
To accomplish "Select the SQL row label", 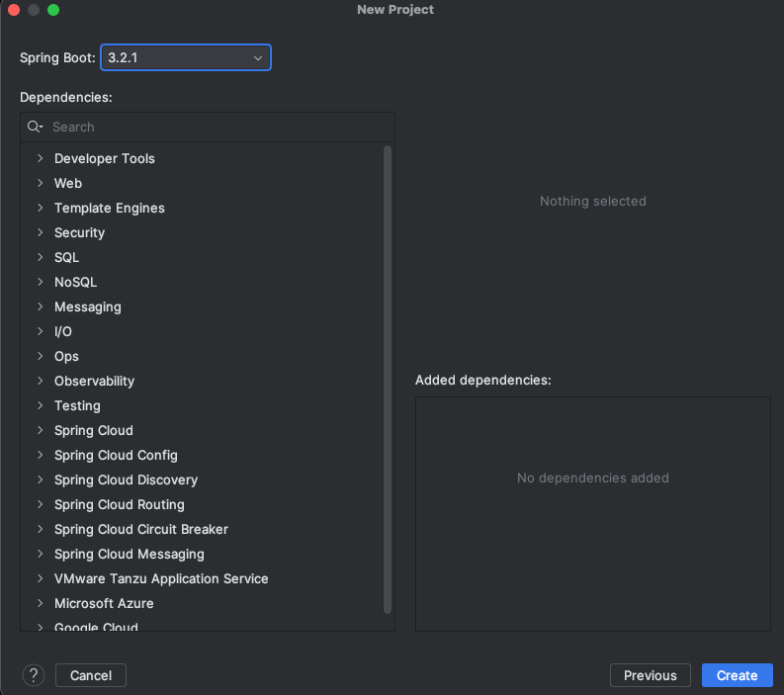I will pyautogui.click(x=66, y=257).
